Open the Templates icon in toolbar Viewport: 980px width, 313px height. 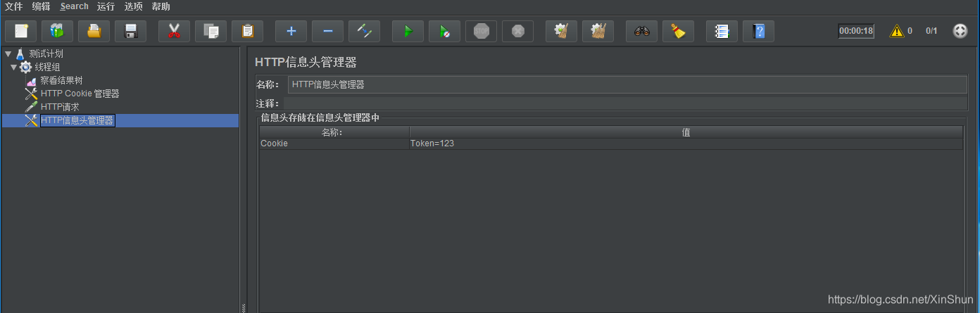click(57, 31)
